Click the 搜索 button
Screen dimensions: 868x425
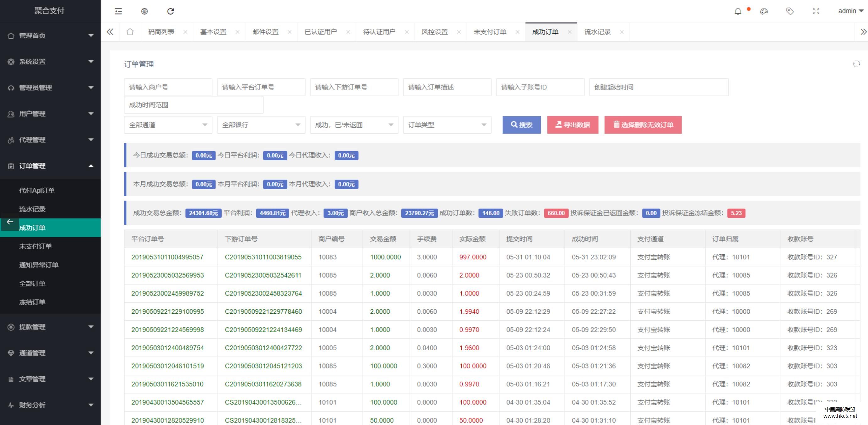click(521, 125)
